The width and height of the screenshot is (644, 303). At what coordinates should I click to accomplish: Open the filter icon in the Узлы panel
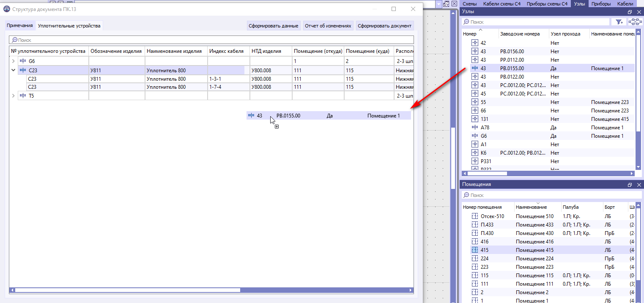(618, 22)
